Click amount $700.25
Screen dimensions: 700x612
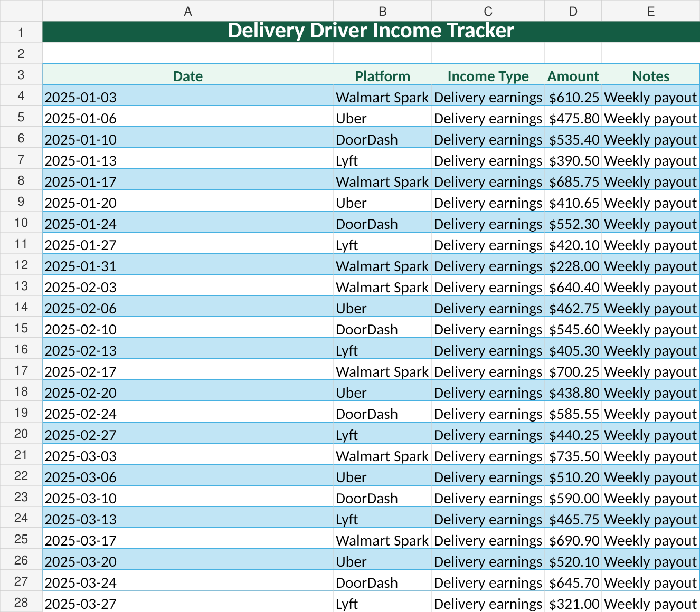573,370
